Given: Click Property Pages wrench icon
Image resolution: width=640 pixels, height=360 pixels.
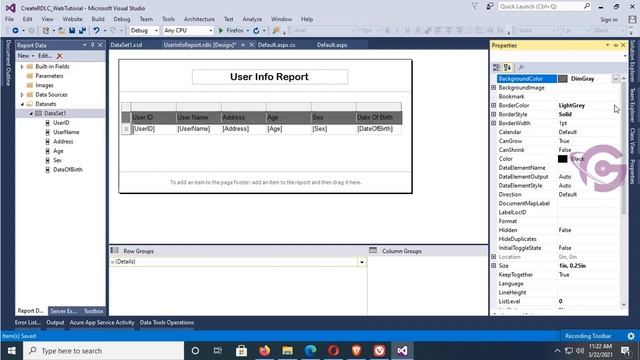Looking at the screenshot, I should click(521, 67).
